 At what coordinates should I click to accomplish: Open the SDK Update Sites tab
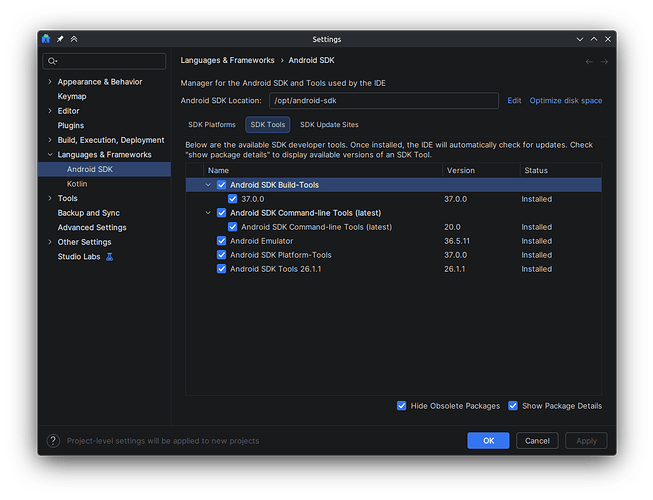329,124
